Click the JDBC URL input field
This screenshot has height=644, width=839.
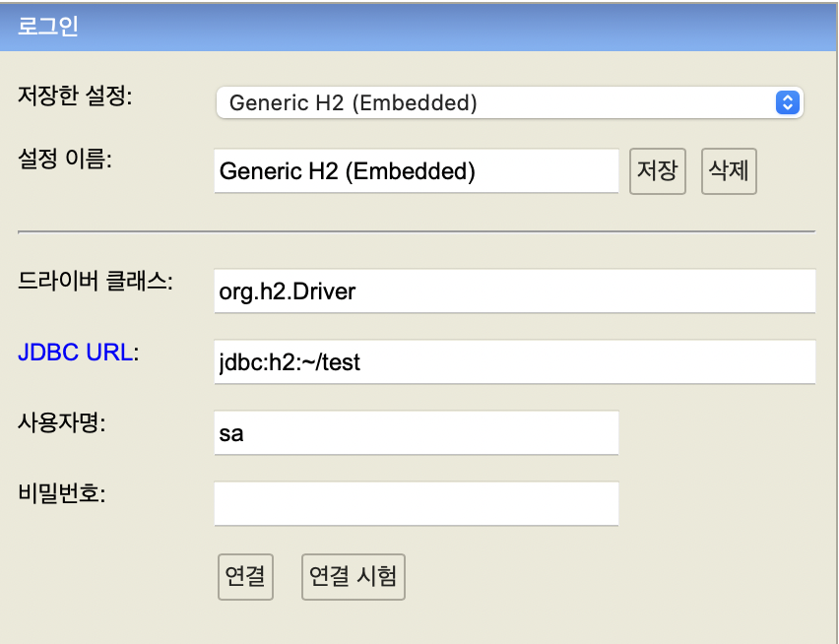point(515,361)
